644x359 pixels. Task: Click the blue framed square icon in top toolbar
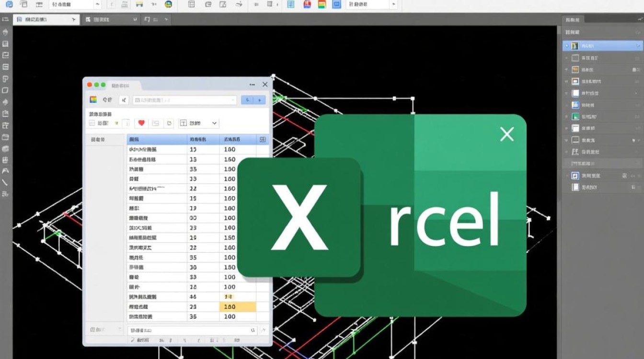[336, 4]
